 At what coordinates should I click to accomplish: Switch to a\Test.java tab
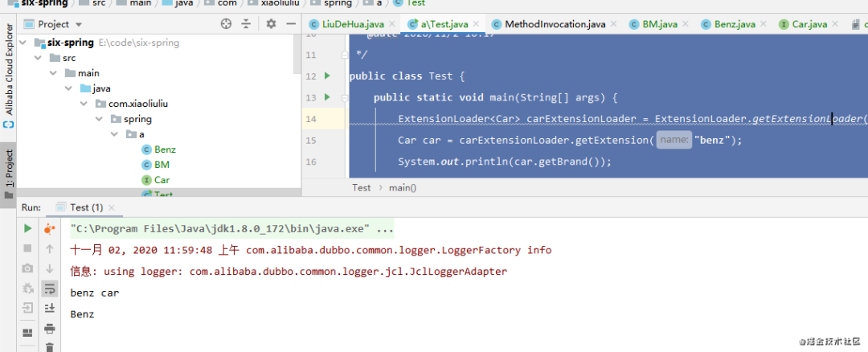(444, 24)
